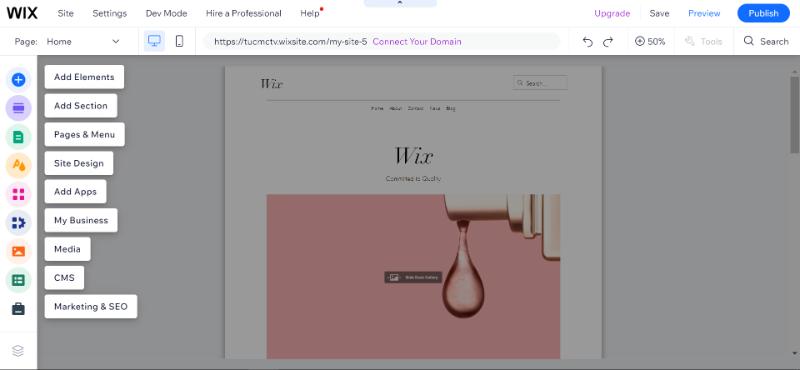Click the slideshow gallery label on image
Image resolution: width=800 pixels, height=370 pixels.
pyautogui.click(x=413, y=278)
